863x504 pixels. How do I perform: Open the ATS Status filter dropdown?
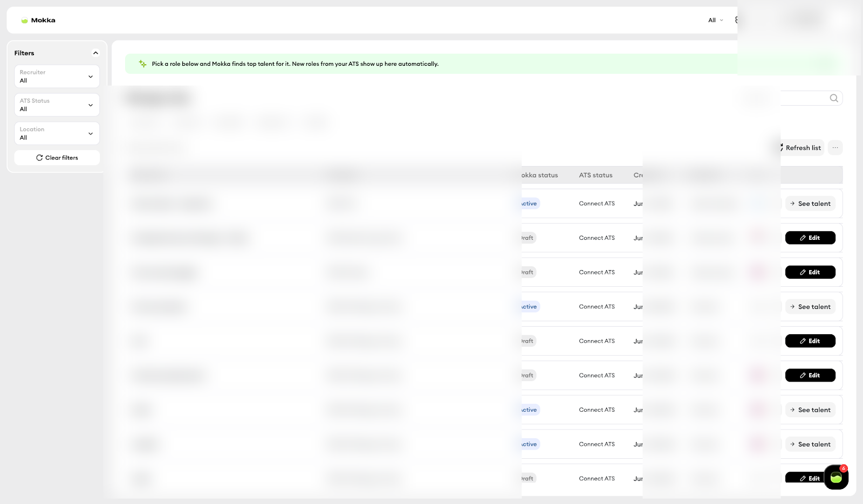coord(57,105)
